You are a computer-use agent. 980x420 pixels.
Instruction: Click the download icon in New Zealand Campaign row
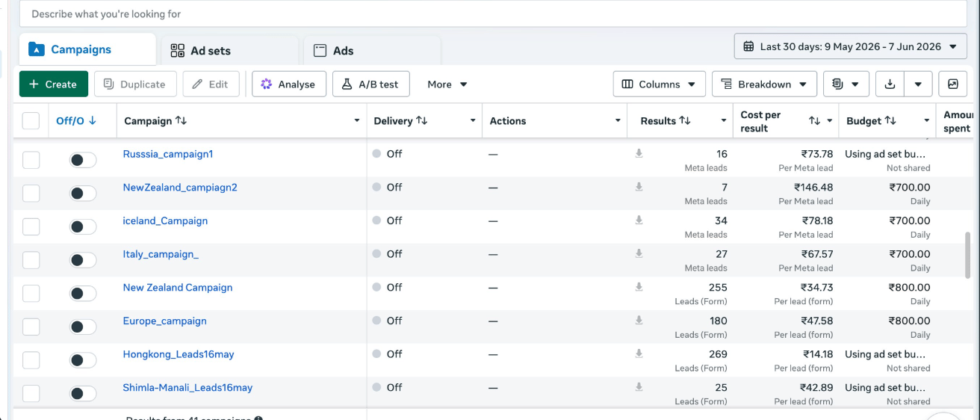(x=639, y=286)
